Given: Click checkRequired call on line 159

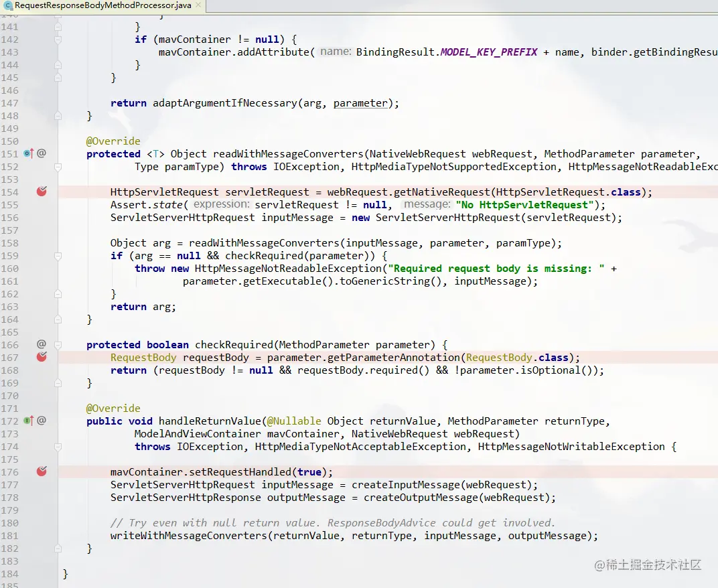Looking at the screenshot, I should click(x=264, y=256).
